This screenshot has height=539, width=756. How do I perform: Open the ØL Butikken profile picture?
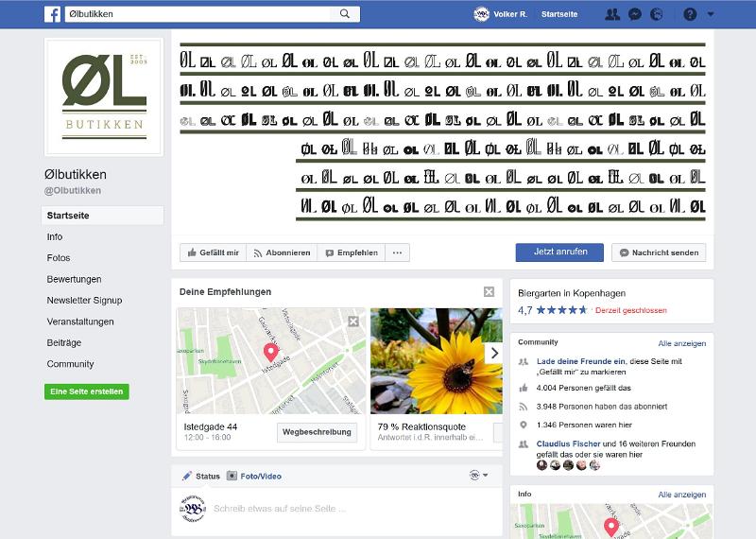click(x=104, y=97)
